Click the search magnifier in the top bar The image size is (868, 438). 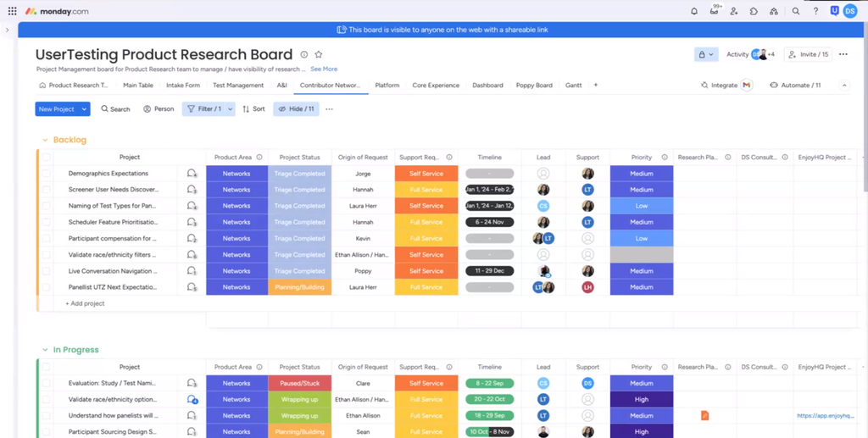(796, 11)
